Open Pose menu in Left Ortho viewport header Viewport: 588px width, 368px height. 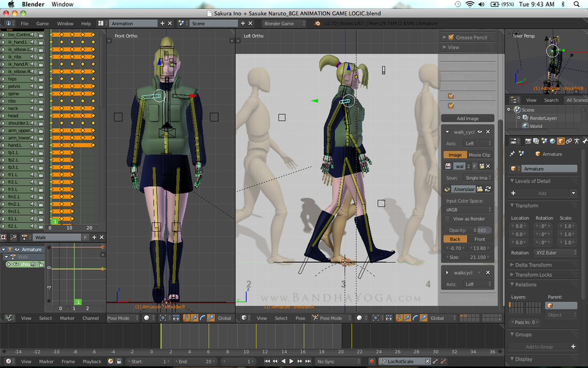point(300,318)
